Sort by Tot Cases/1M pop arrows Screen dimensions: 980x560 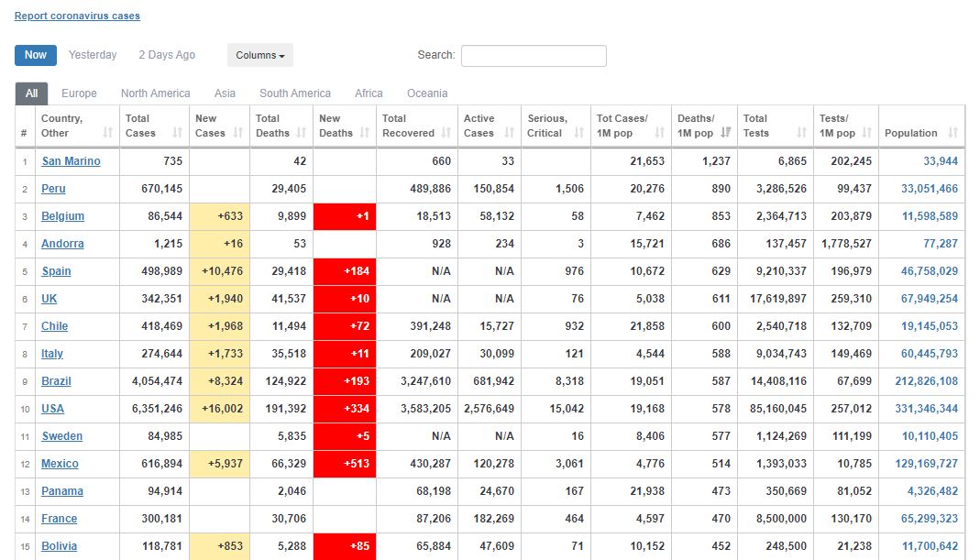660,133
